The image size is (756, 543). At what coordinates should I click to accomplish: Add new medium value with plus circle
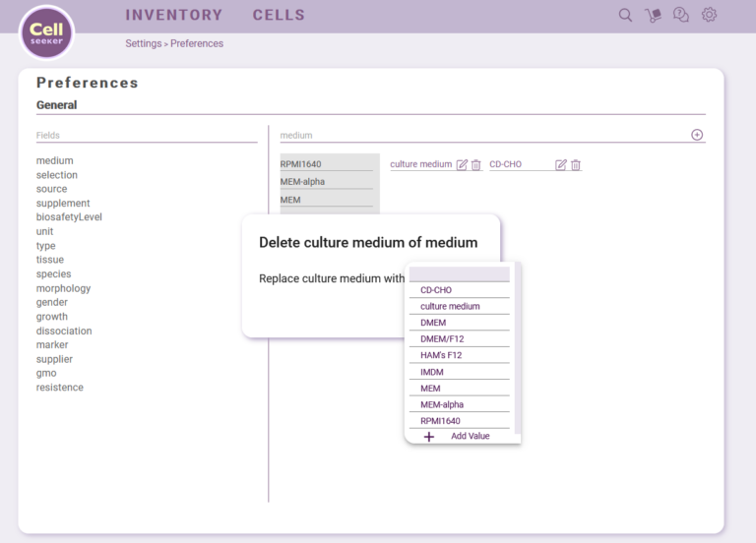[x=697, y=135]
